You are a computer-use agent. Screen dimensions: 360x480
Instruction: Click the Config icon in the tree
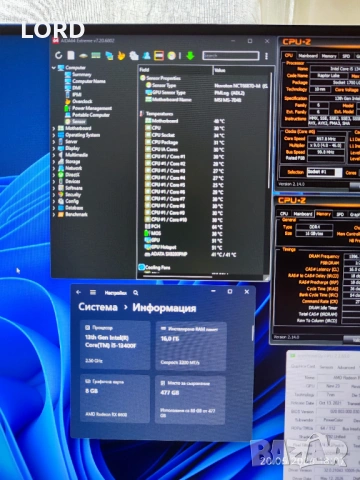[61, 201]
